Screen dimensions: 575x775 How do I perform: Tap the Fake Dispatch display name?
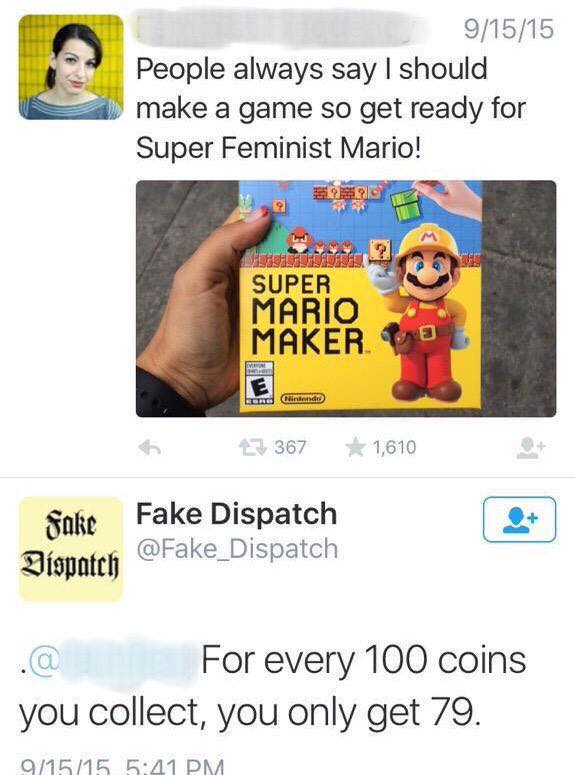click(x=236, y=514)
